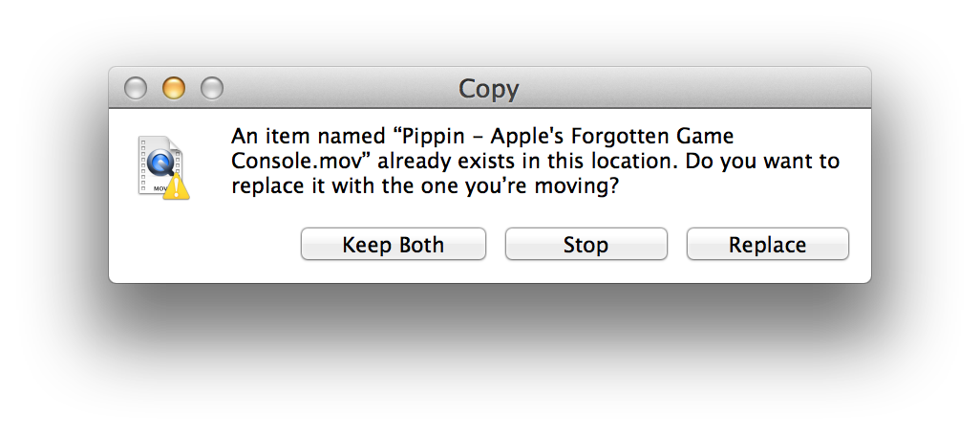Click the Keep Both button
This screenshot has height=434, width=980.
[x=393, y=245]
